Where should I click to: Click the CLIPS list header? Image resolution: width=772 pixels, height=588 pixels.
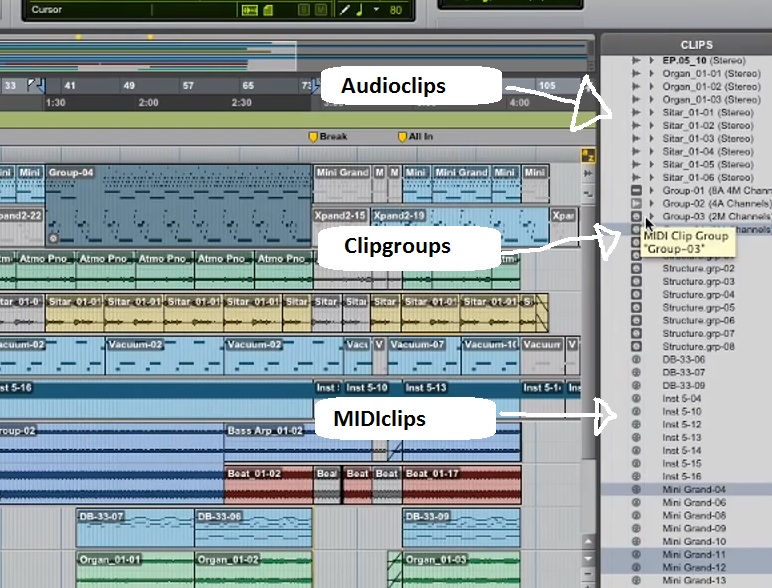pyautogui.click(x=697, y=45)
